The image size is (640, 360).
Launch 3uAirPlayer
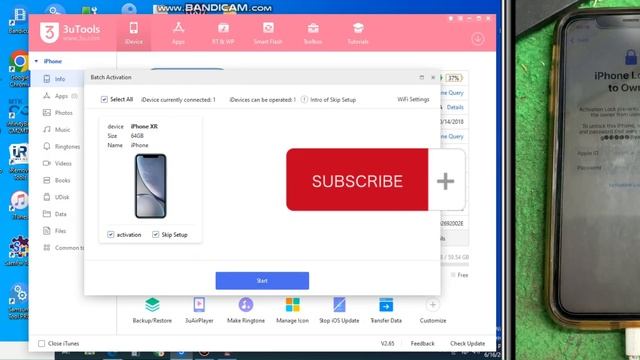pyautogui.click(x=199, y=311)
